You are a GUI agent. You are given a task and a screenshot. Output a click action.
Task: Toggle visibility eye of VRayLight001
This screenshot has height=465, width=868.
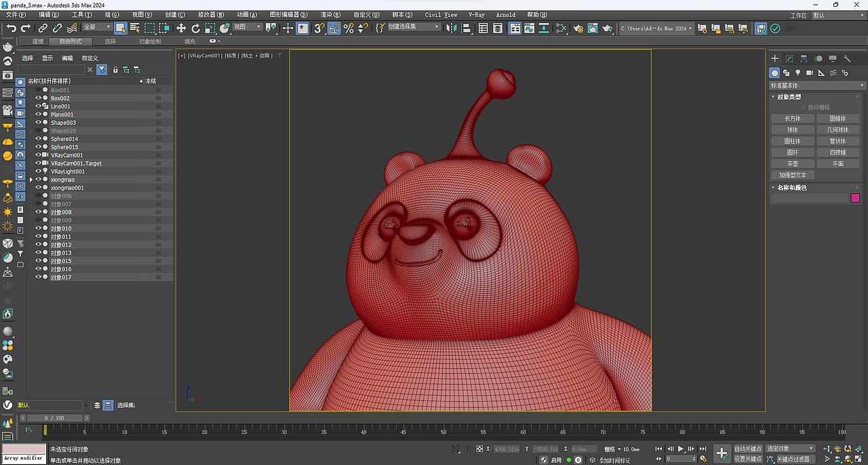point(38,171)
